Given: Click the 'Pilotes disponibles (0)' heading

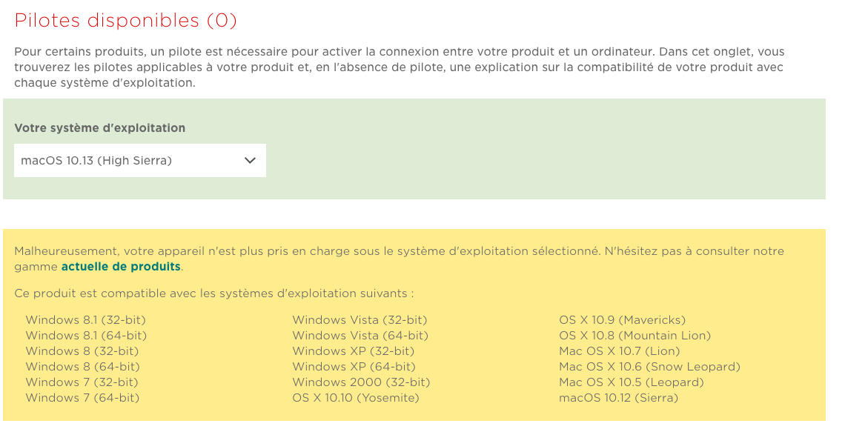Looking at the screenshot, I should (125, 21).
